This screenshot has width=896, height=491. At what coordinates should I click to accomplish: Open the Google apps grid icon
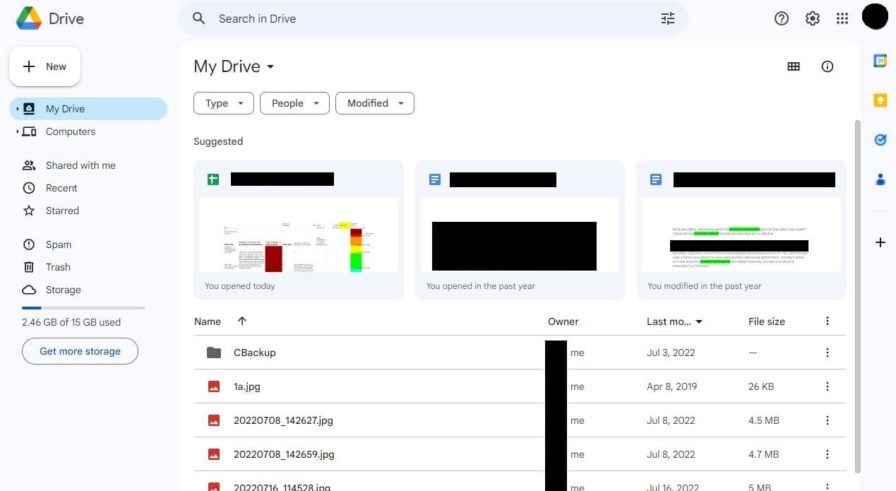(x=842, y=18)
